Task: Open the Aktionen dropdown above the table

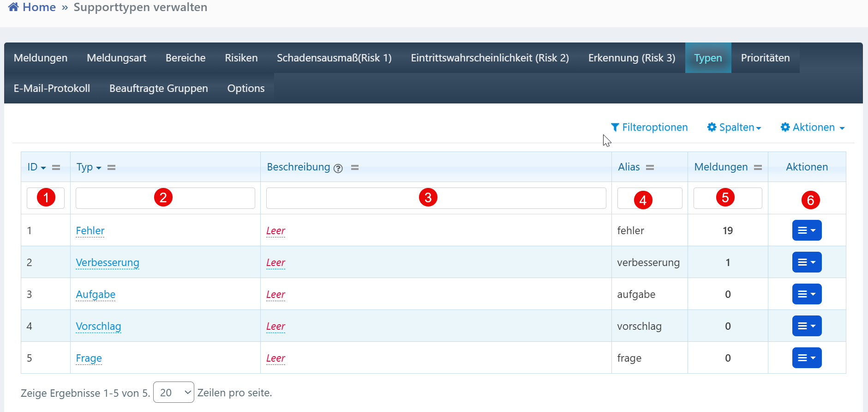Action: [x=812, y=127]
